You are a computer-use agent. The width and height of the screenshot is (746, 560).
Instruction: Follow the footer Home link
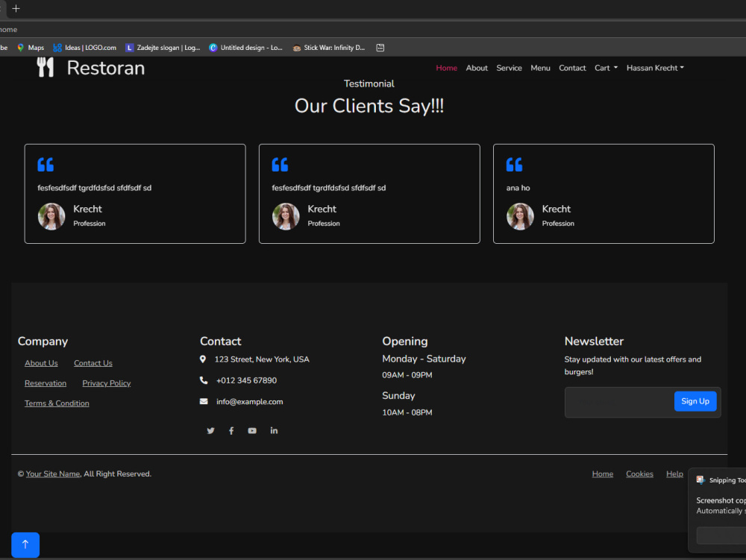(602, 474)
